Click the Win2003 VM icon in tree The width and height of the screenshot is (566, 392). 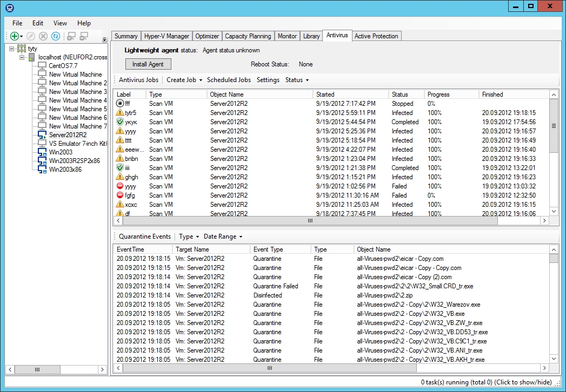pyautogui.click(x=42, y=152)
